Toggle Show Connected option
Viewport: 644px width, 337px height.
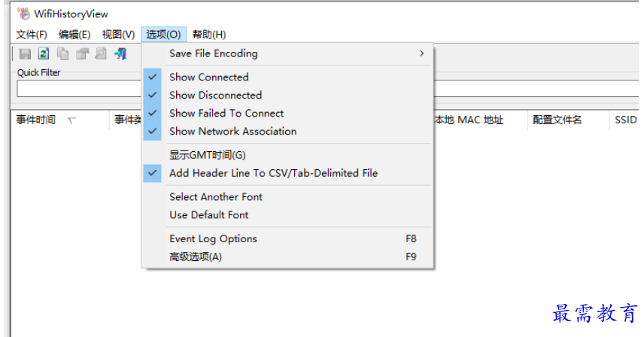coord(208,77)
